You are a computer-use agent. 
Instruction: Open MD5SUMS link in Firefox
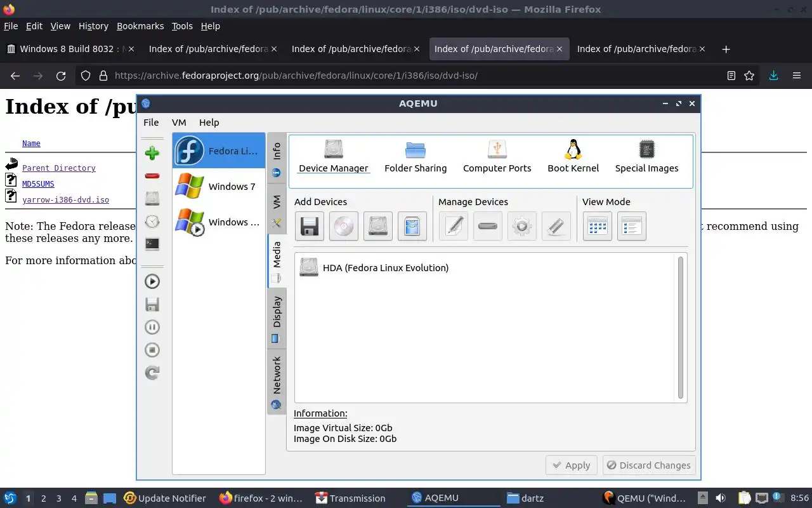pyautogui.click(x=38, y=184)
